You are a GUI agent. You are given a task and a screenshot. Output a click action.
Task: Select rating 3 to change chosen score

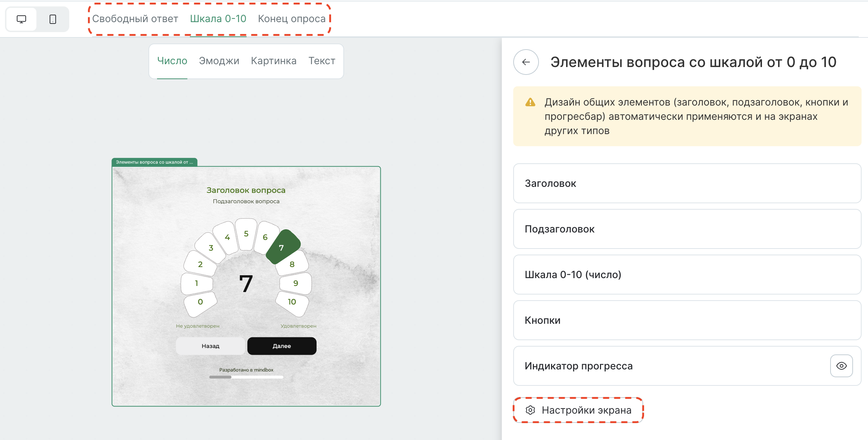coord(211,248)
